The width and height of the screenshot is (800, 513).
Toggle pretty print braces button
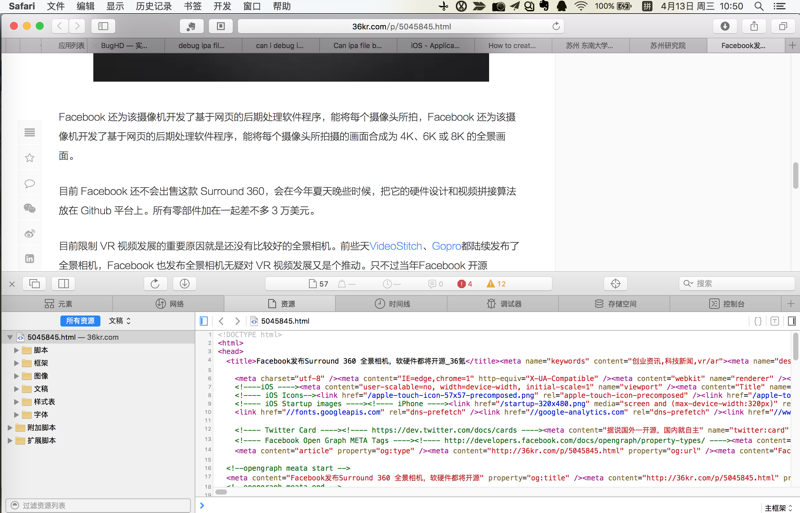(x=758, y=321)
